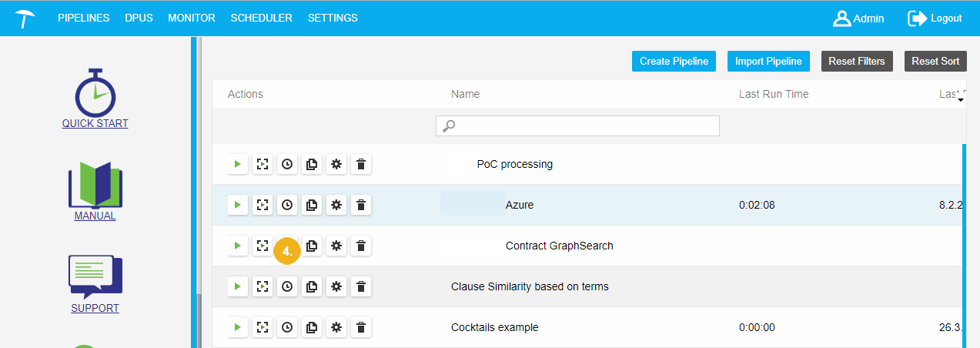Image resolution: width=980 pixels, height=348 pixels.
Task: Click the Support chat bubble icon
Action: 95,277
